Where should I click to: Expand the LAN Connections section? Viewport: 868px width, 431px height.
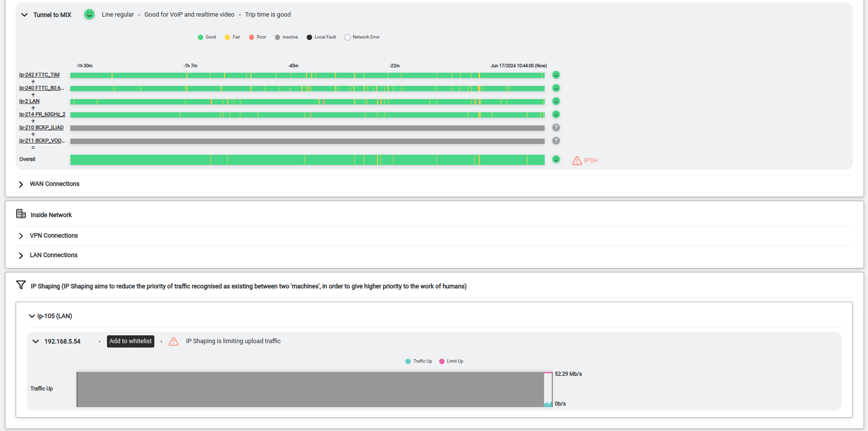click(21, 255)
